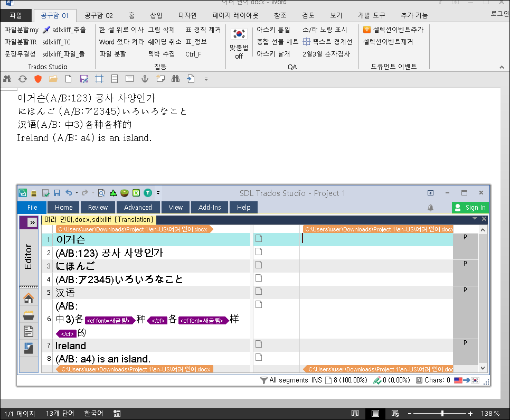Screen dimensions: 510x420
Task: Switch to Web Layout view in Word status bar
Action: tap(395, 414)
